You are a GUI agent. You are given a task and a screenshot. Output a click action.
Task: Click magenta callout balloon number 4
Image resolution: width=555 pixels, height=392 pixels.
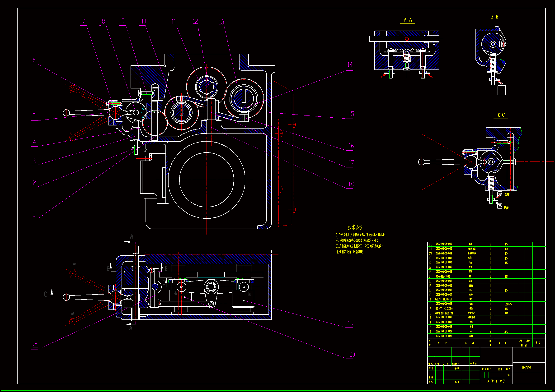point(34,142)
